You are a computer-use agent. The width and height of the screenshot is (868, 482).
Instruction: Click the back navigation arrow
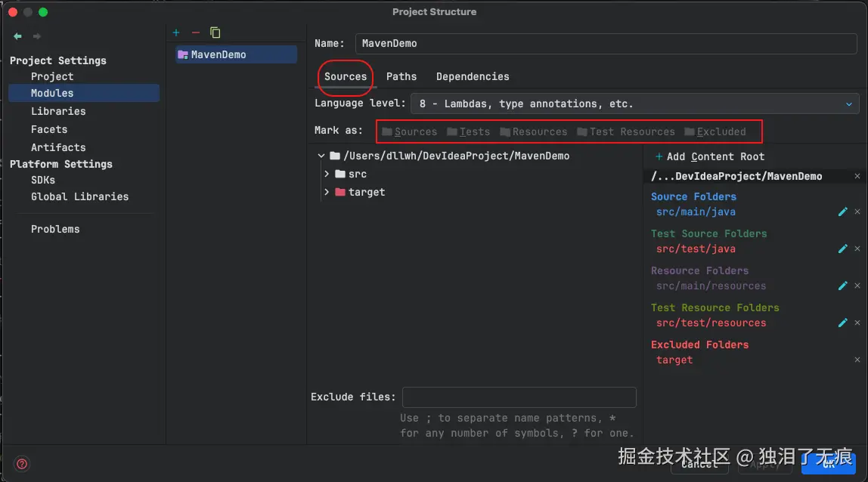coord(17,36)
